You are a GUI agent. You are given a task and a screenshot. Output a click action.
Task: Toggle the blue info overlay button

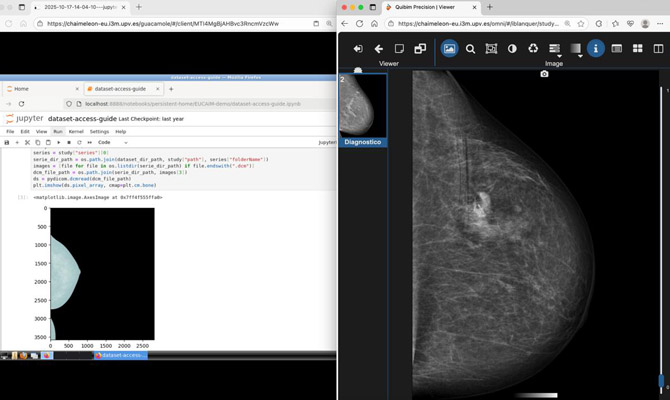click(596, 48)
